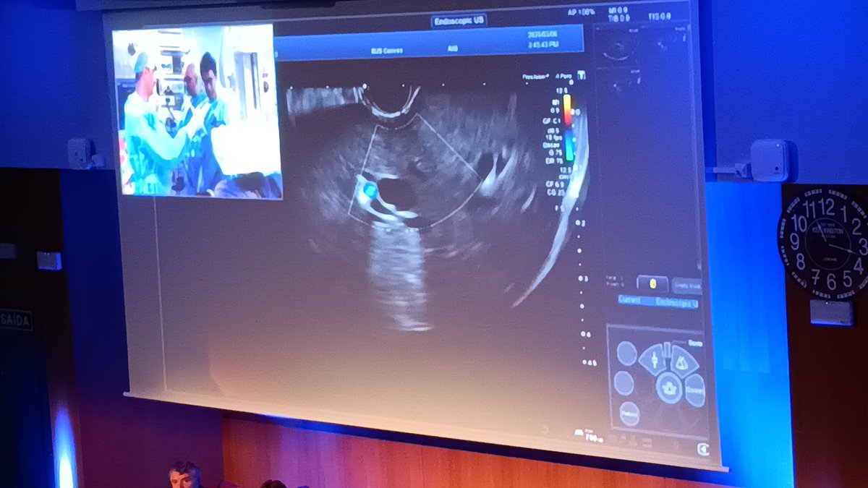The height and width of the screenshot is (488, 868).
Task: Click the bottom-left labeled round trackball button
Action: tap(629, 414)
